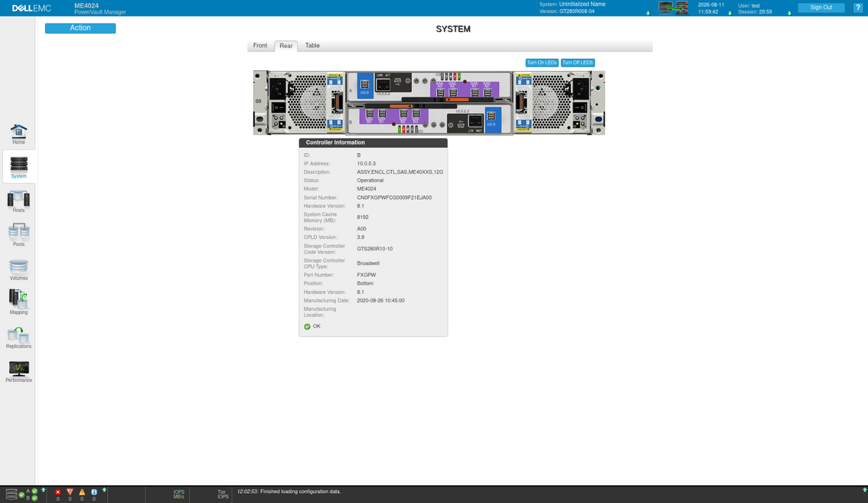Switch to the Front tab
This screenshot has height=503, width=868.
pos(260,45)
